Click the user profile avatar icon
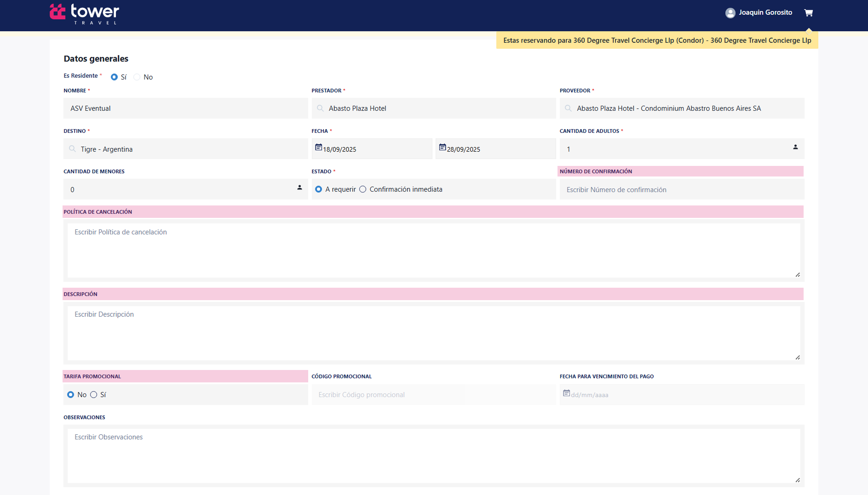Image resolution: width=868 pixels, height=495 pixels. tap(730, 13)
